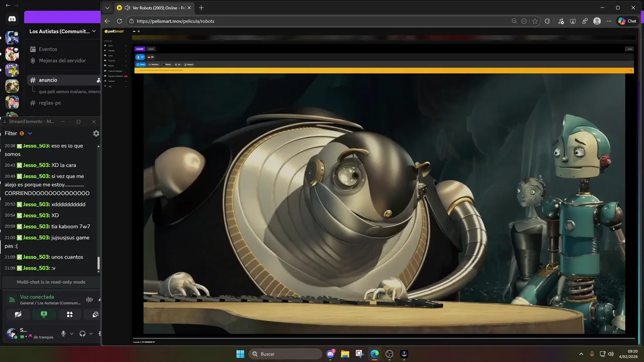Open Edge settings and more menu
Viewport: 644px width, 362px height.
(x=609, y=21)
